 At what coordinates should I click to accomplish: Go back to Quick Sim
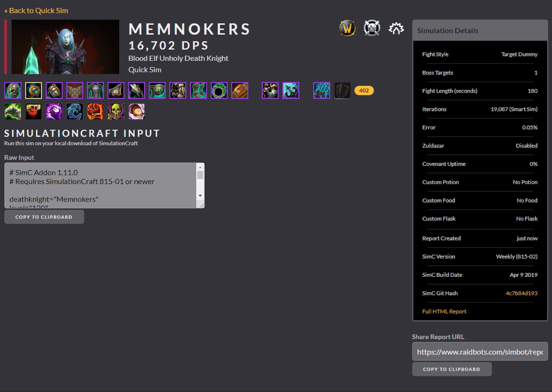point(36,11)
